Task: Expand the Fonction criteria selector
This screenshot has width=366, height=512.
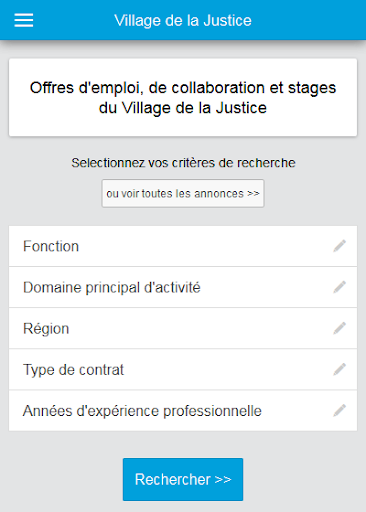Action: (x=183, y=246)
